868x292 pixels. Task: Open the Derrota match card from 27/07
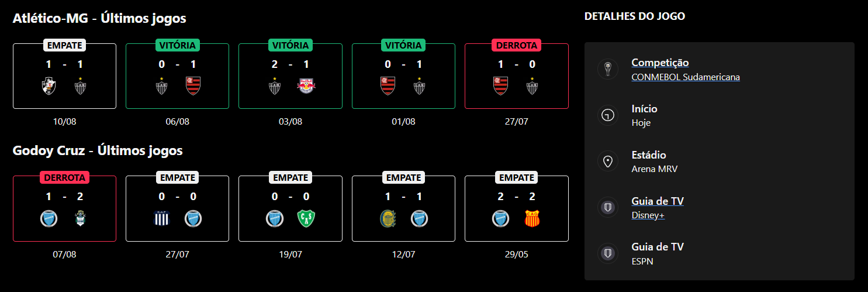[517, 76]
